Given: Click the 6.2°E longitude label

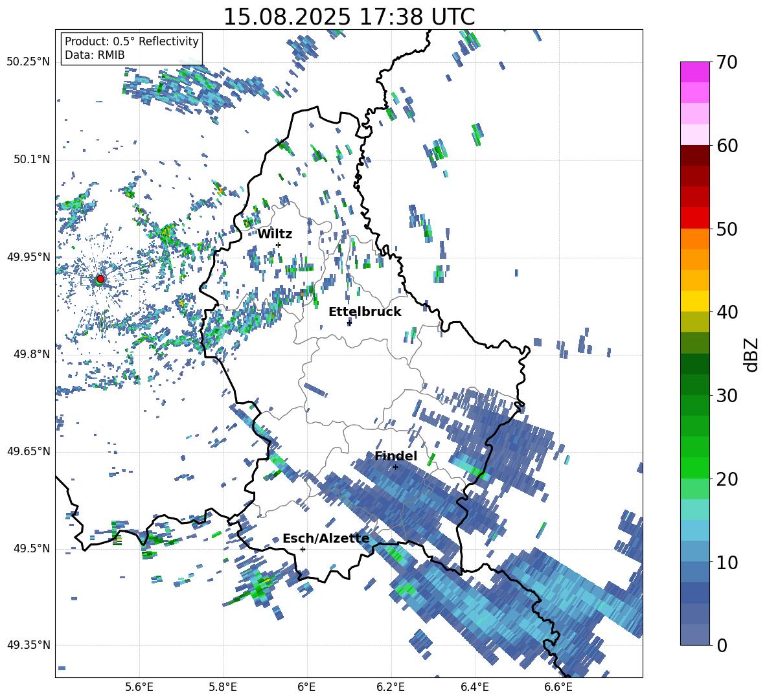Looking at the screenshot, I should tap(391, 687).
